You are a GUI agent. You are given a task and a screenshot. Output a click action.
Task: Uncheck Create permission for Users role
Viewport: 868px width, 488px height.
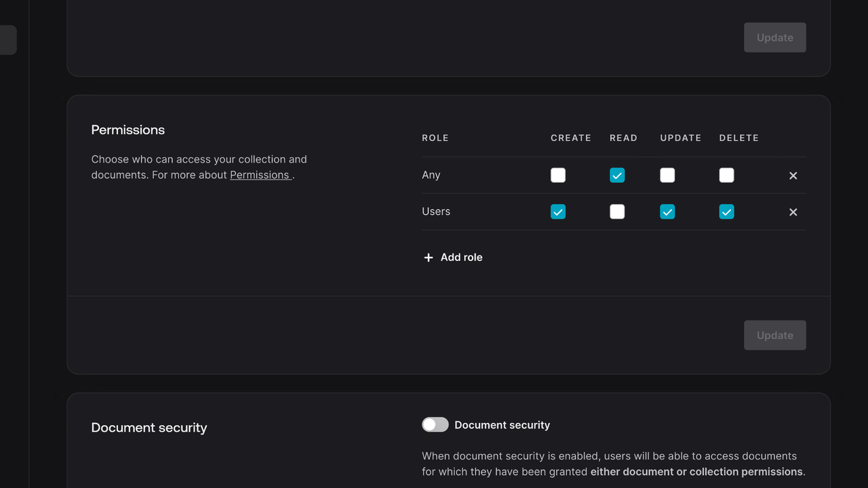pyautogui.click(x=558, y=212)
